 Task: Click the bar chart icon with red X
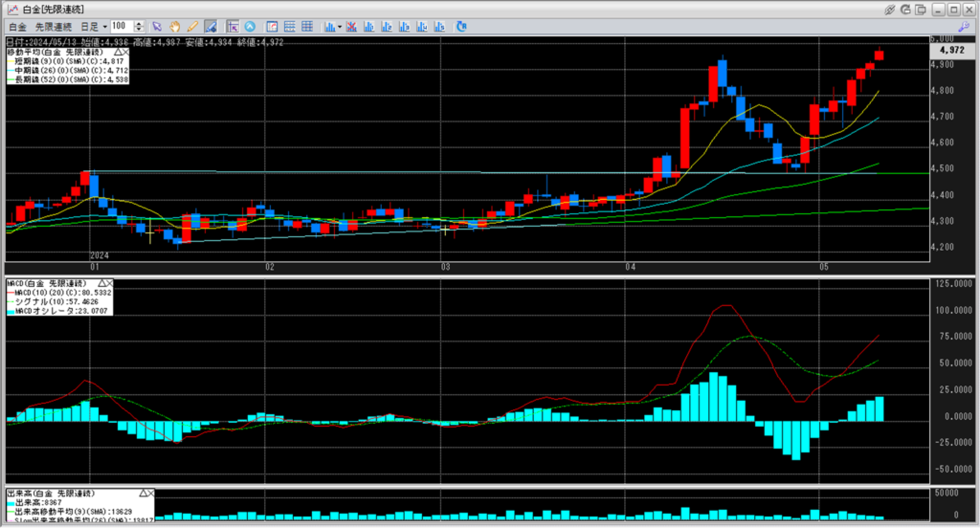[x=353, y=26]
